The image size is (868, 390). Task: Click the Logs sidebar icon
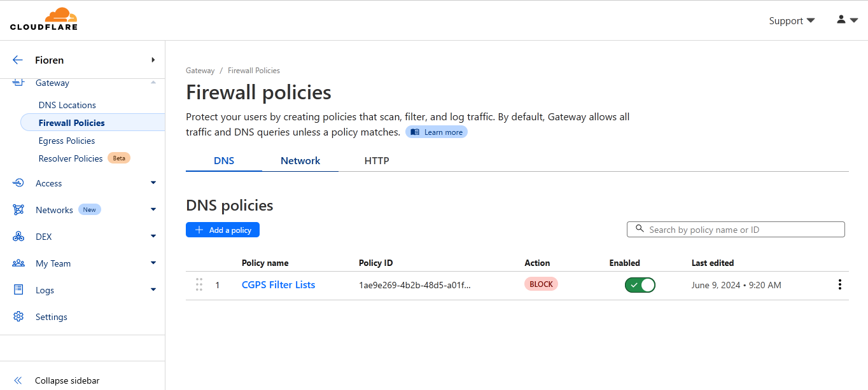18,290
